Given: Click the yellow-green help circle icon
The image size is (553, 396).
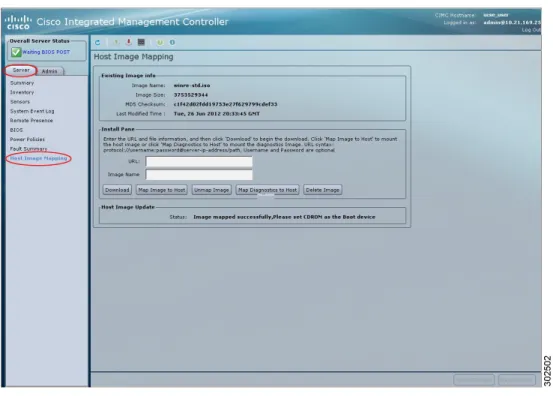Looking at the screenshot, I should pos(160,43).
